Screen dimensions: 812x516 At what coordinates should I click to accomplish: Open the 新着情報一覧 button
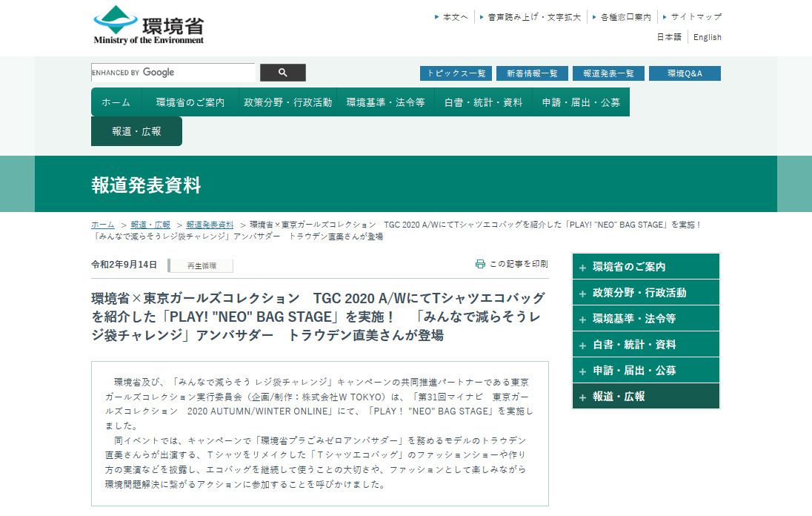[x=532, y=73]
